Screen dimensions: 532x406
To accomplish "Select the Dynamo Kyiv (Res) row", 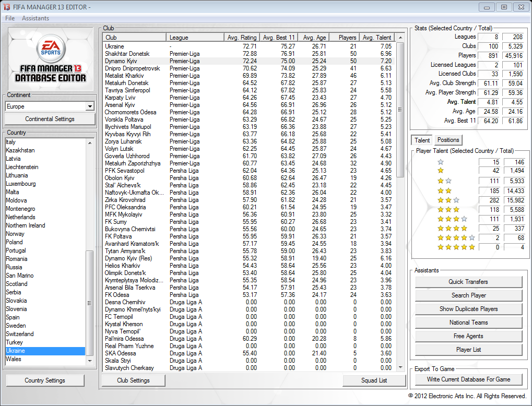I will tap(250, 258).
